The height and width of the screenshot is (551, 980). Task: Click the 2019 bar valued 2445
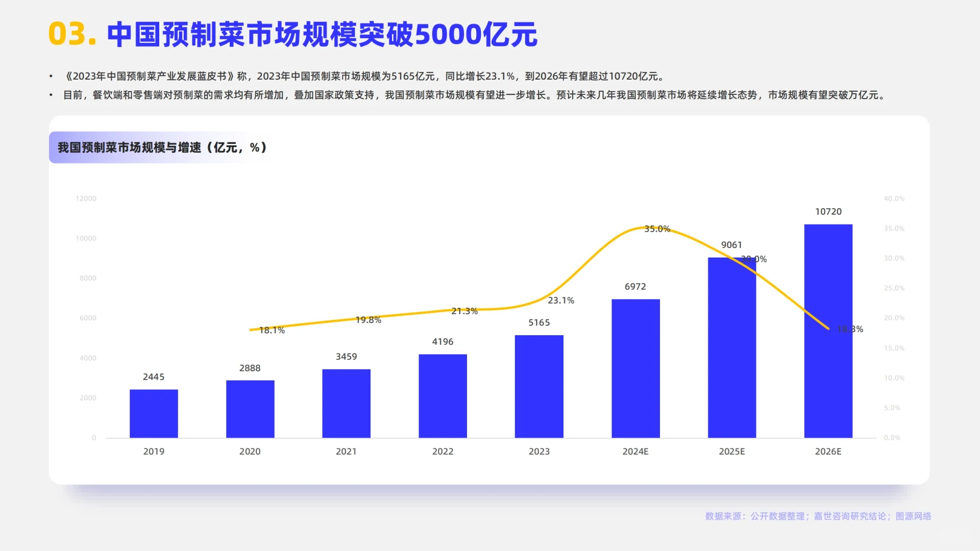154,414
